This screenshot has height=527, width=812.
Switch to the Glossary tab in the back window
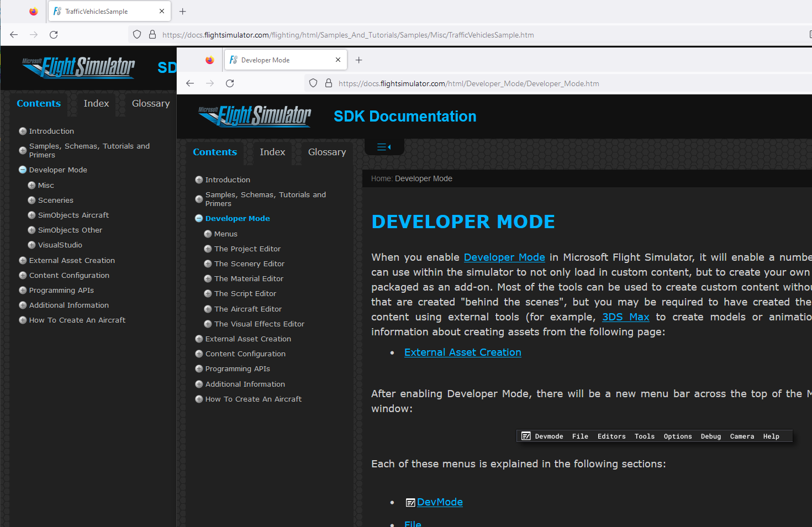click(151, 104)
